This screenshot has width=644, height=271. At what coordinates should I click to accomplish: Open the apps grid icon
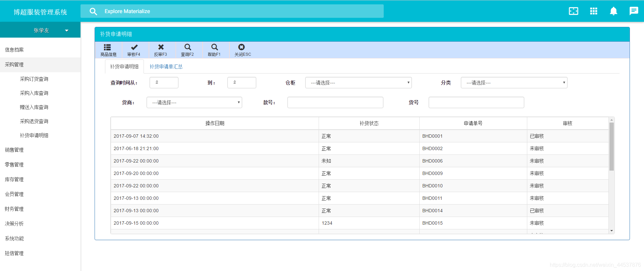click(594, 11)
